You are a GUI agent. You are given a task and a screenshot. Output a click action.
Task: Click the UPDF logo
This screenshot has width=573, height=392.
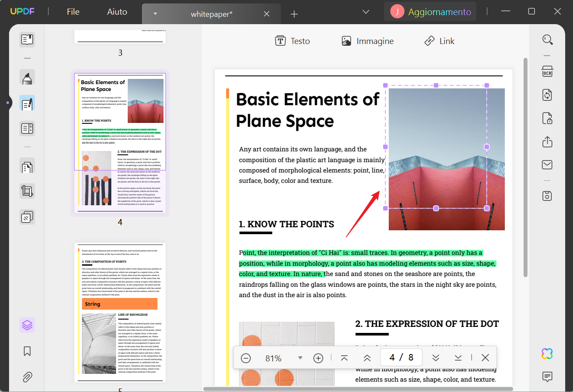coord(22,11)
